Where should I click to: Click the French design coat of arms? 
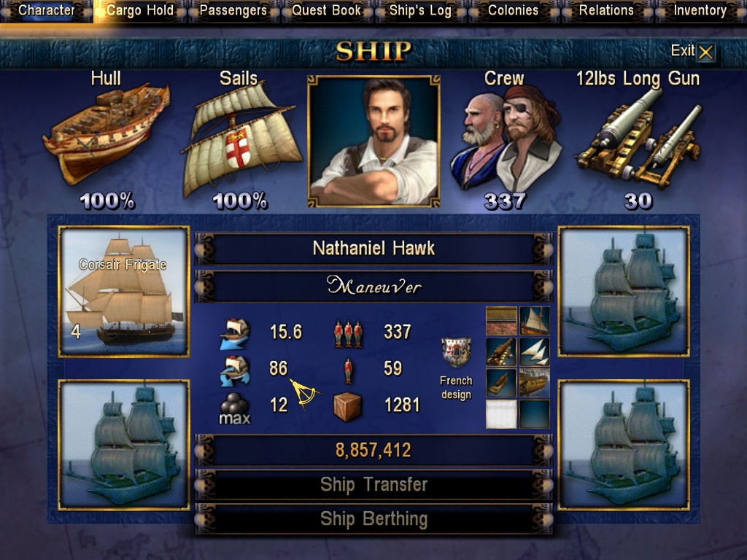456,352
